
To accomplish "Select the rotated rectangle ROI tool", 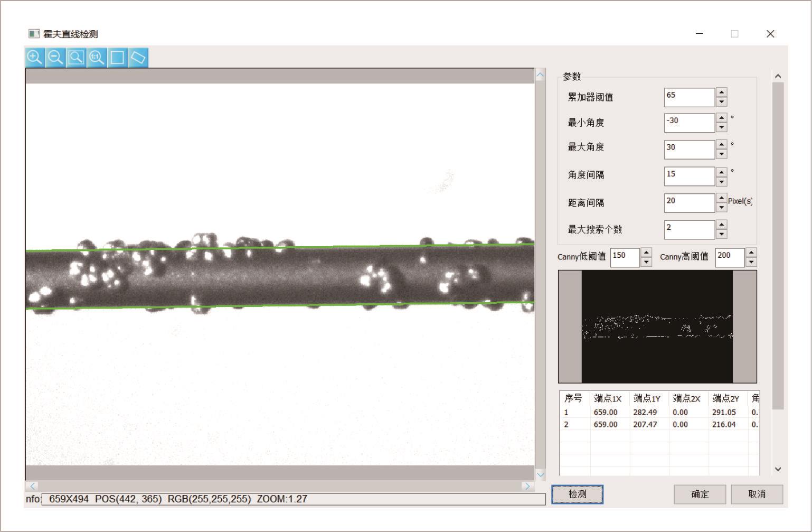I will coord(138,57).
